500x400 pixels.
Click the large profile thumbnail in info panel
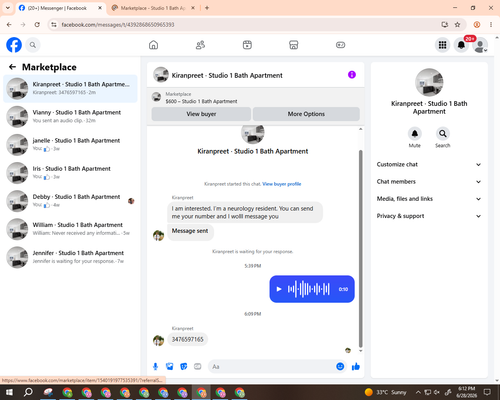coord(429,82)
